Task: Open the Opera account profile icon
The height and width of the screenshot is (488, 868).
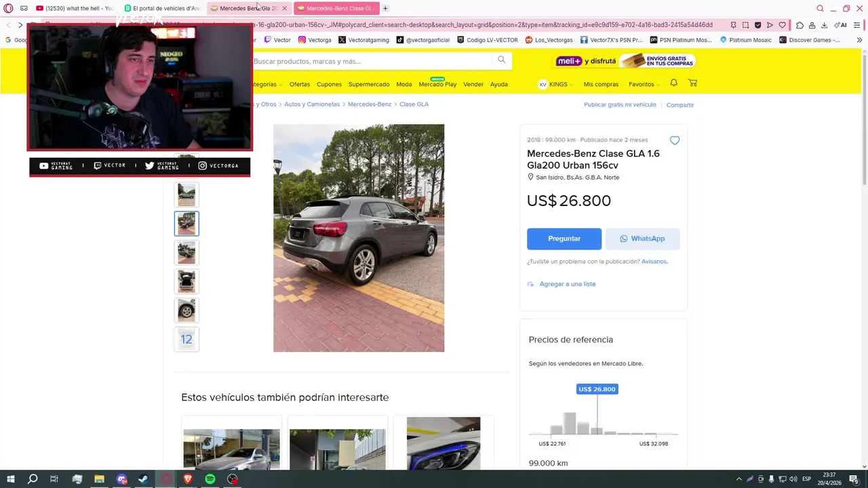Action: [812, 25]
